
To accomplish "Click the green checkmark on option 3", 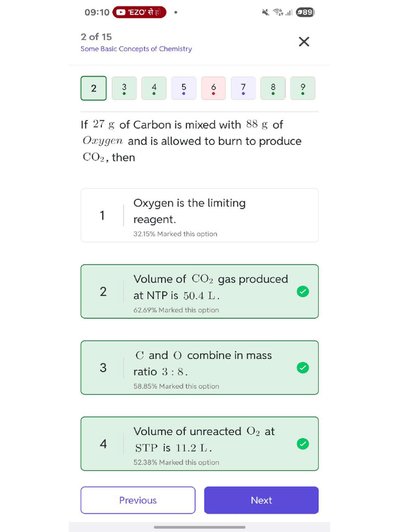I will click(x=302, y=368).
